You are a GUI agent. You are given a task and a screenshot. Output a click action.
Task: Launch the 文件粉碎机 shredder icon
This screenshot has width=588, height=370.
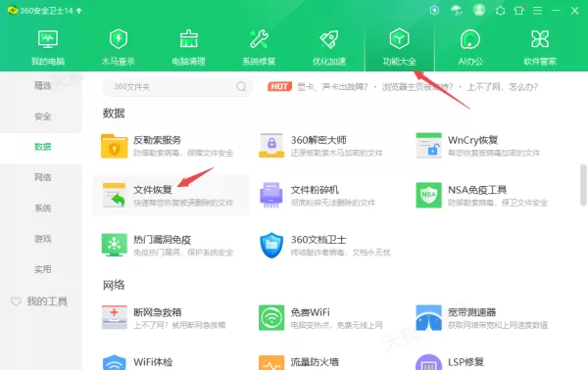pos(271,195)
